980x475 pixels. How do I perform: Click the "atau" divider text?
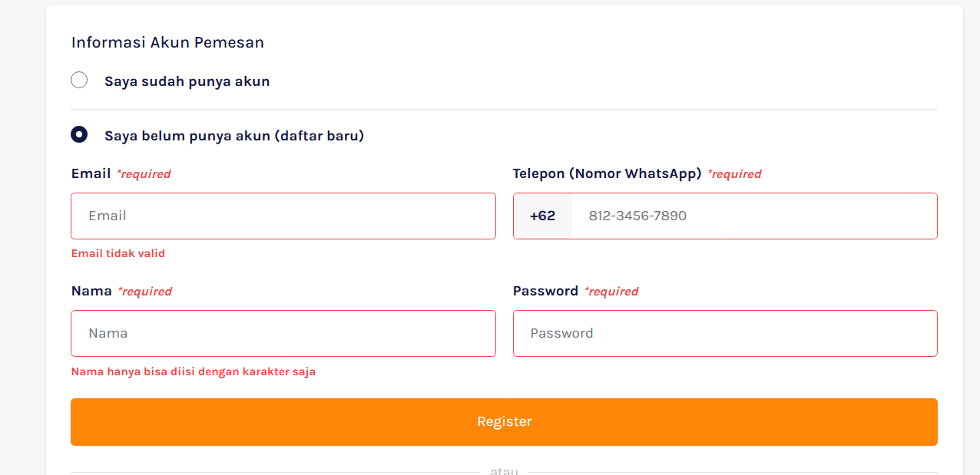point(504,470)
